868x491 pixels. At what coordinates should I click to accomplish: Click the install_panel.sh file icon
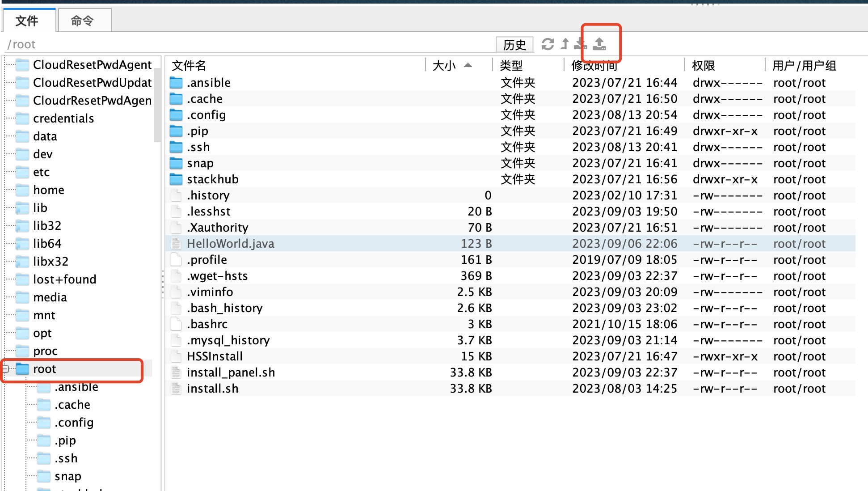[176, 372]
